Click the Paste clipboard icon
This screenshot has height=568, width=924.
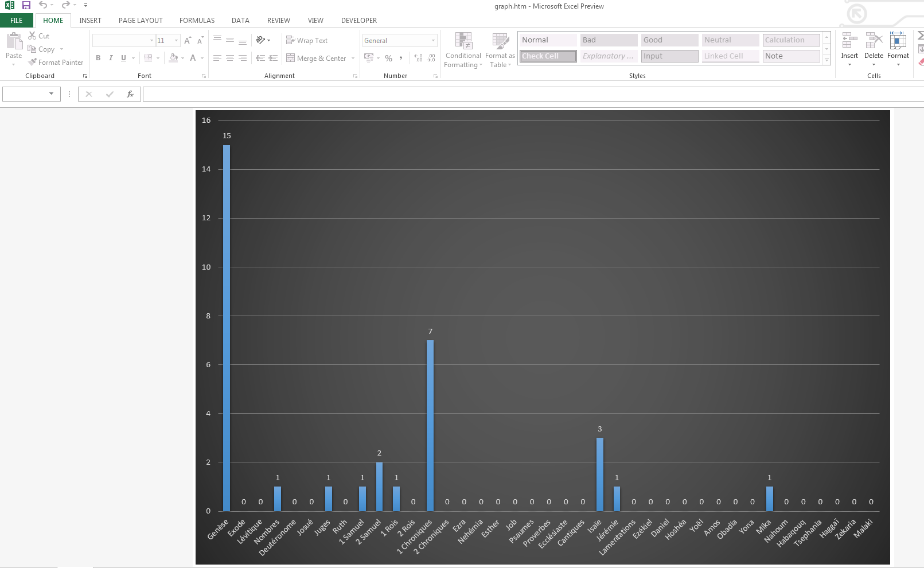pyautogui.click(x=14, y=41)
